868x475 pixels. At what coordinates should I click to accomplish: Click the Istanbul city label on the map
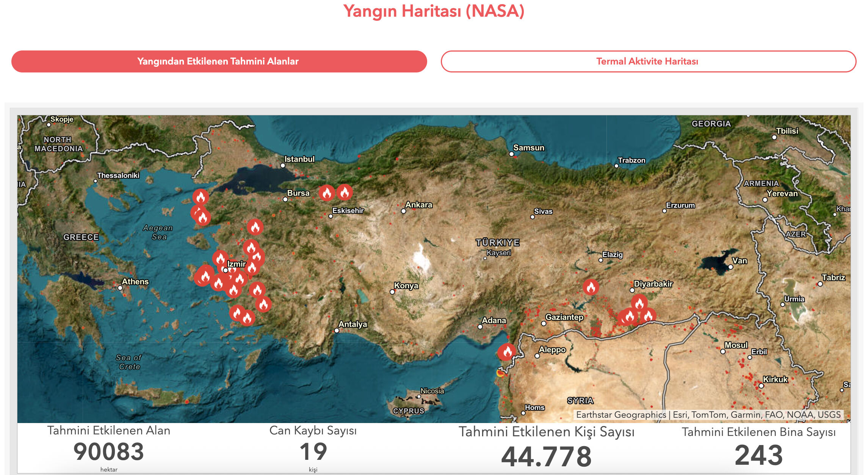(299, 159)
